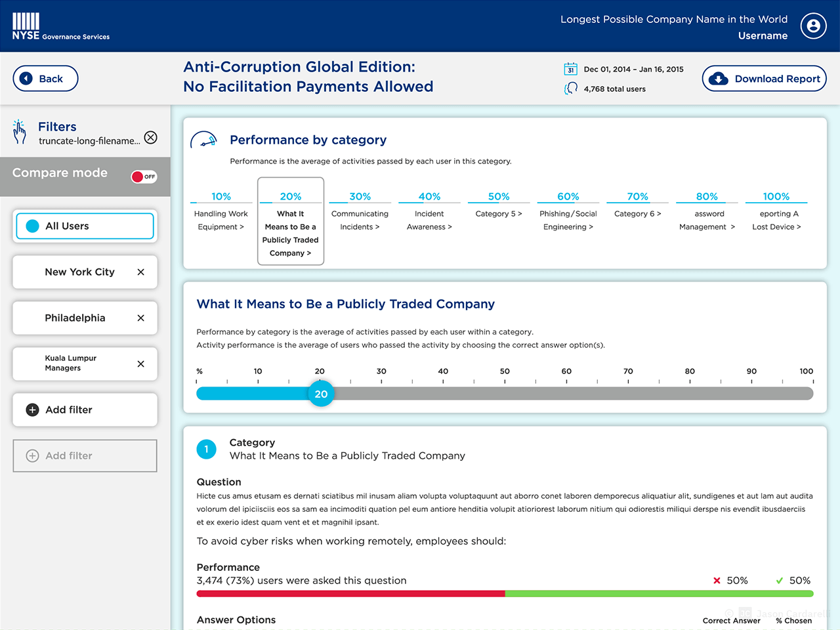Click the NYSE Governance Services logo
The width and height of the screenshot is (840, 630).
pos(60,26)
